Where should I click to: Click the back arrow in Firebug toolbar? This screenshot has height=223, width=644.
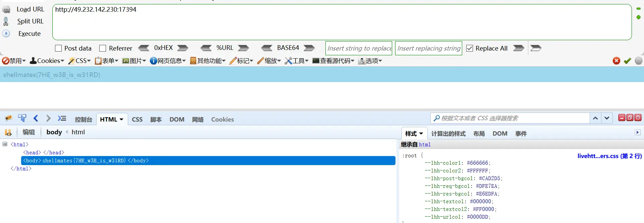tap(36, 118)
